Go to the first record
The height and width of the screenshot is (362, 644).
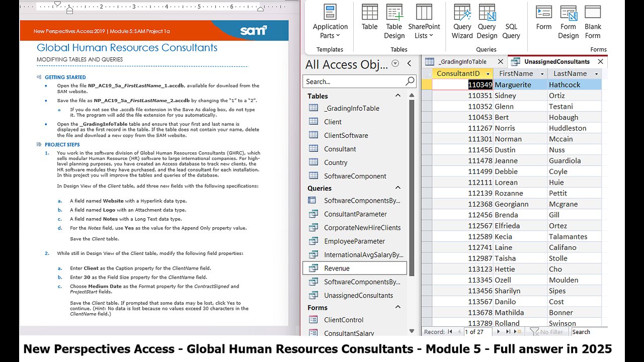450,332
